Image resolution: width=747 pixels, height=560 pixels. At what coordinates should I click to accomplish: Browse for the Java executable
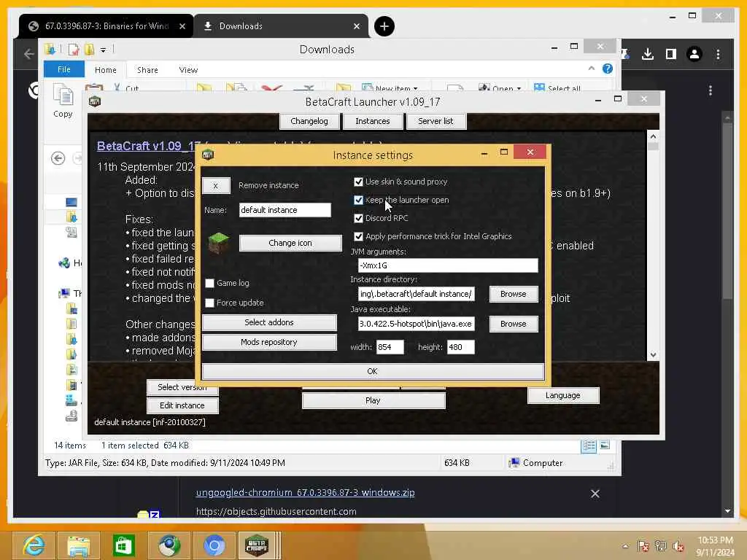click(514, 324)
